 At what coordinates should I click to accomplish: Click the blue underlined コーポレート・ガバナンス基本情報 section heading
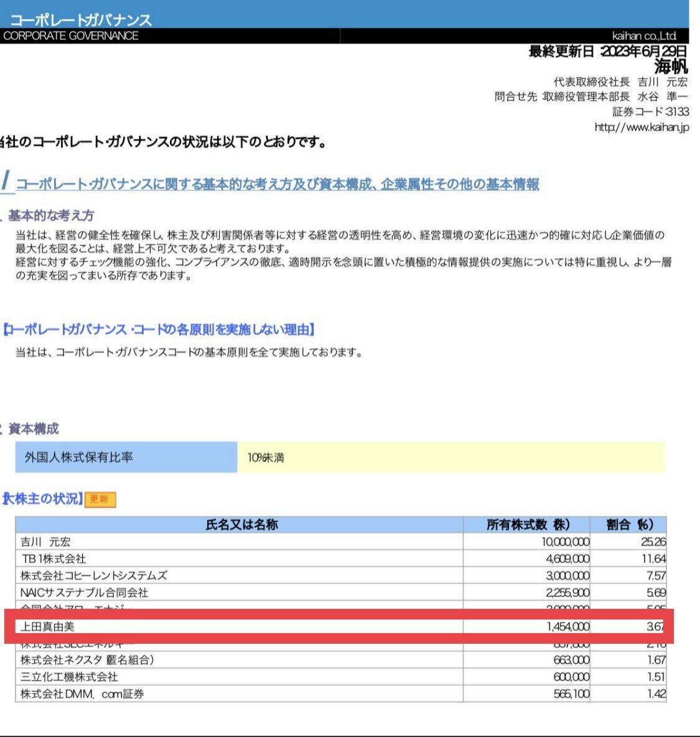coord(278,184)
